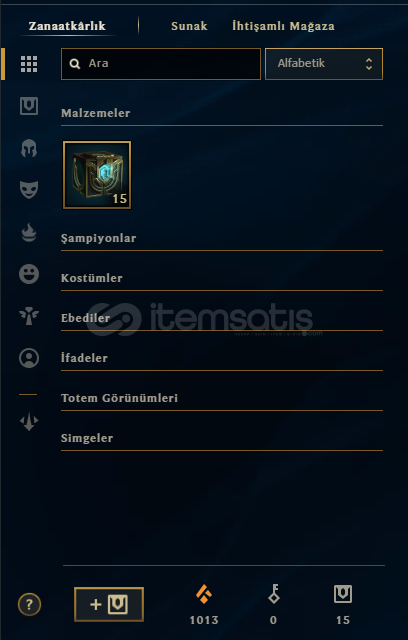Open the İhtişamlı Mağaza tab
408x640 pixels.
click(x=284, y=26)
